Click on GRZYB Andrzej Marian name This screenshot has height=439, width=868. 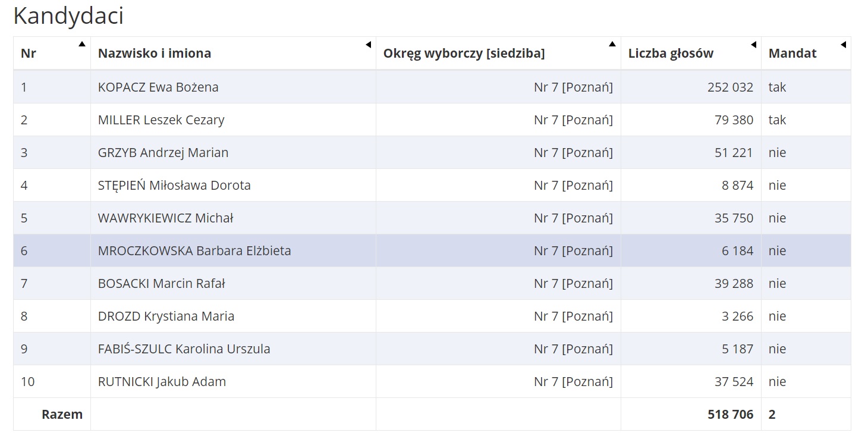(x=163, y=153)
